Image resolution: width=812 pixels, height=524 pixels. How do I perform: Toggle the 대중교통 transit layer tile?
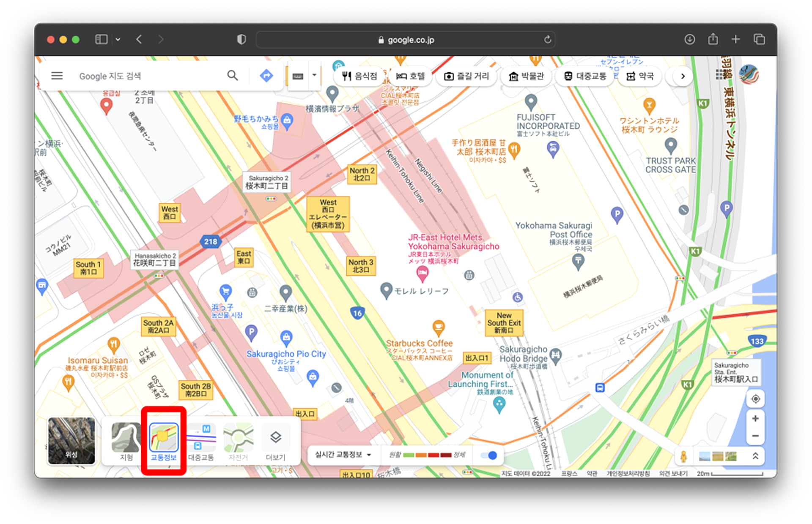[201, 442]
